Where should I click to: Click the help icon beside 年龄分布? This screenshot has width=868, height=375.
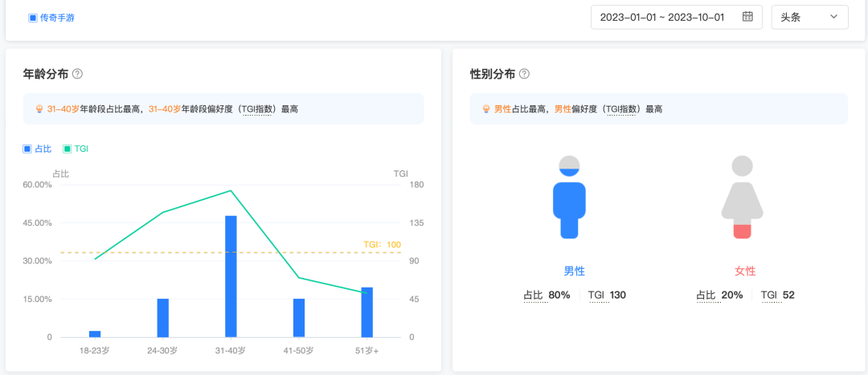pyautogui.click(x=78, y=74)
